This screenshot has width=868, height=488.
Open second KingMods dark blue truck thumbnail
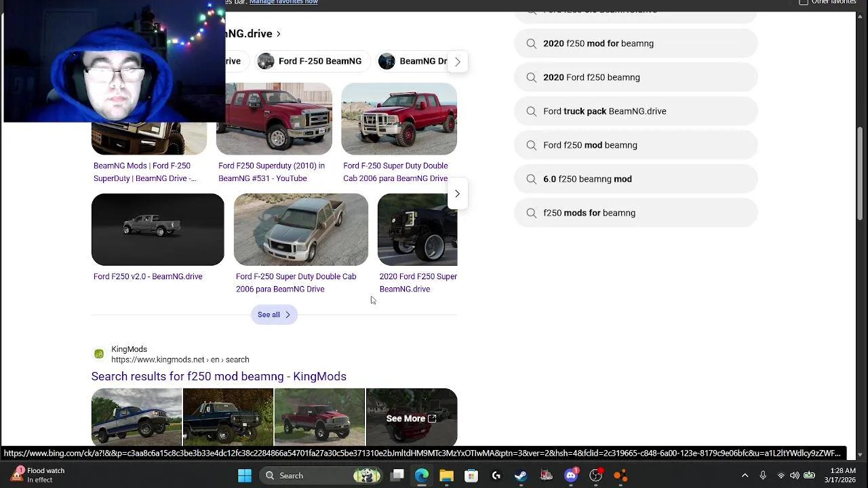228,417
